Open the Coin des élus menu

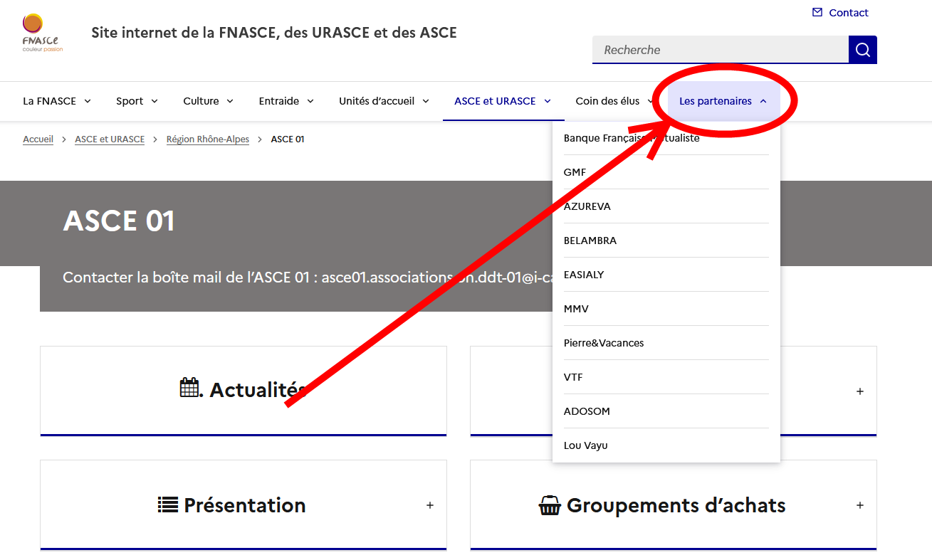pos(614,101)
